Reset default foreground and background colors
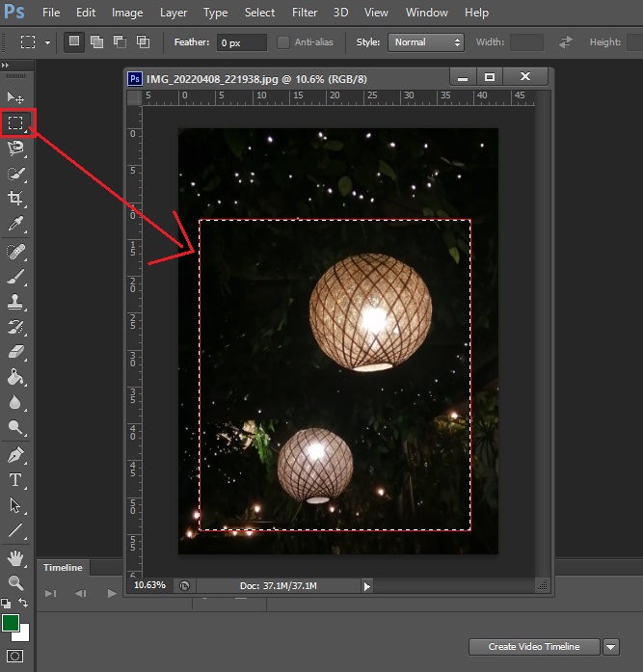Viewport: 643px width, 672px height. [x=6, y=604]
